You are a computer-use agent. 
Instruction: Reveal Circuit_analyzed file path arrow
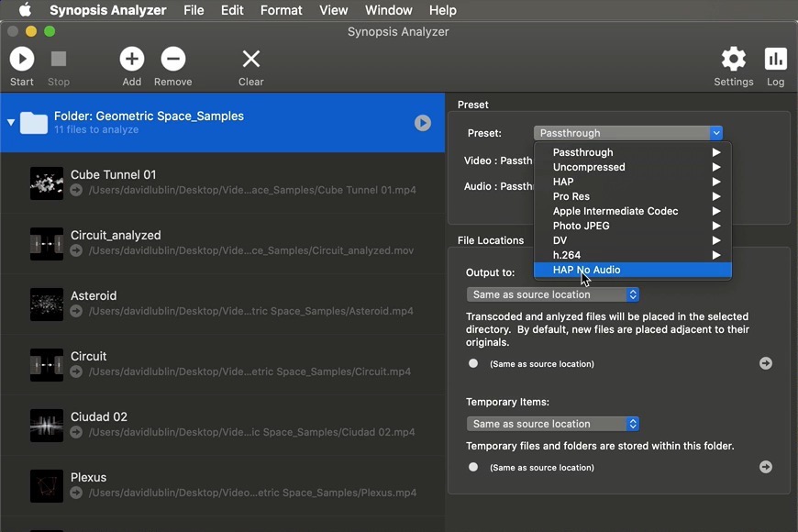76,251
